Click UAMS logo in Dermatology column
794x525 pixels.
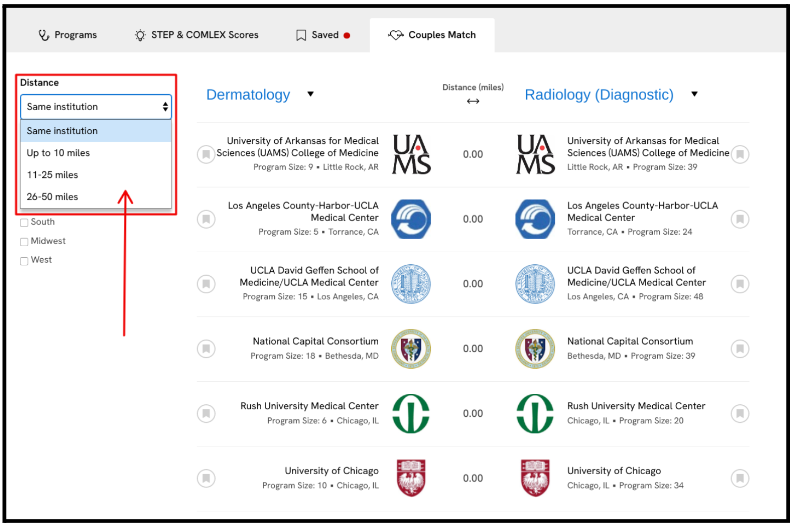[x=411, y=154]
